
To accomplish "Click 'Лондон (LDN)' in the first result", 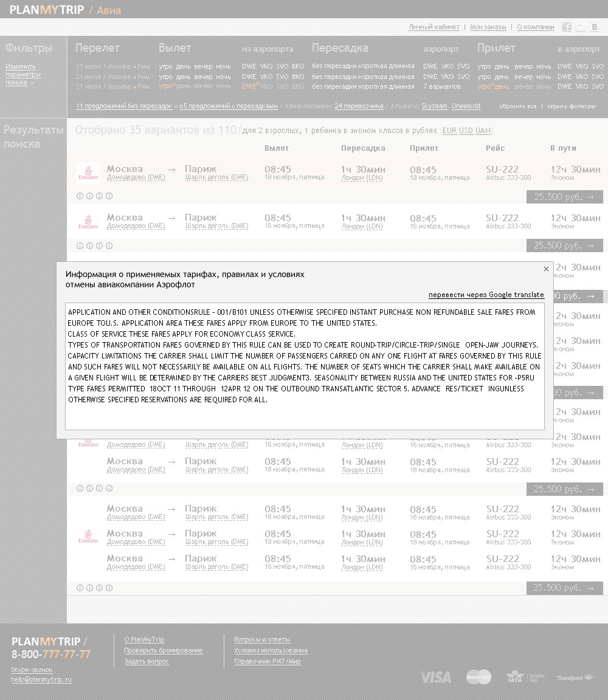I will point(362,178).
